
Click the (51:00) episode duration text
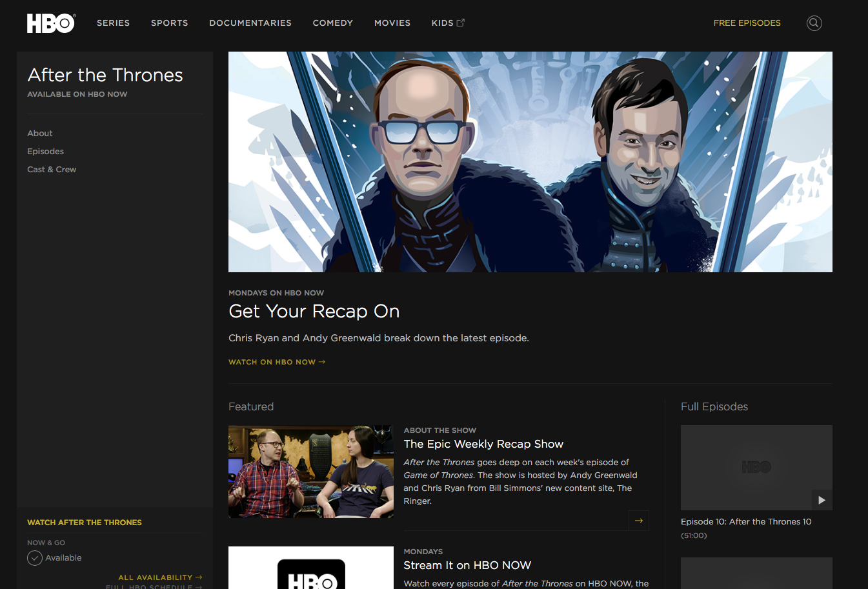click(x=694, y=535)
